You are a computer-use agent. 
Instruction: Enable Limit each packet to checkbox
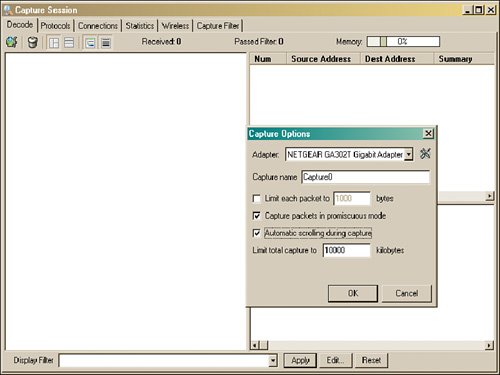[257, 199]
